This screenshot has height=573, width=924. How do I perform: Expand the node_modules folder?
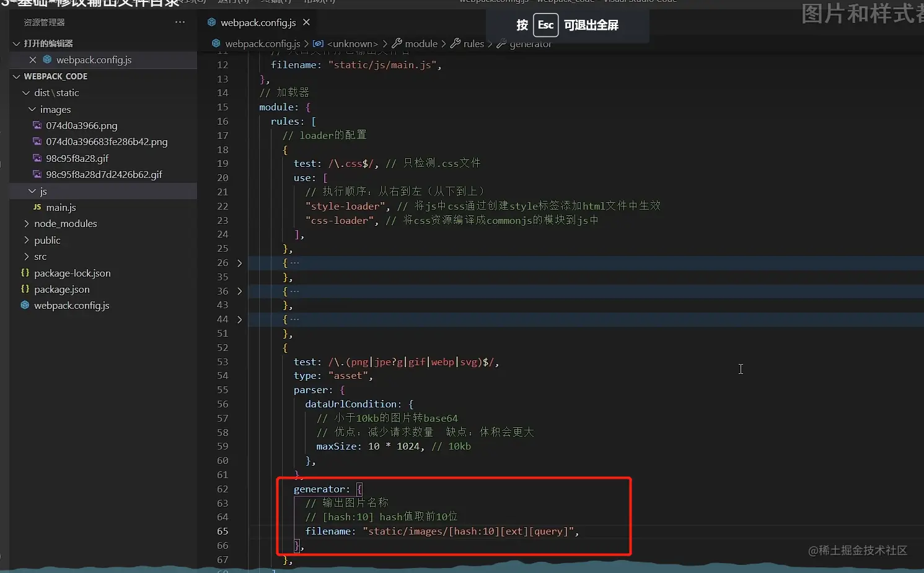[26, 223]
